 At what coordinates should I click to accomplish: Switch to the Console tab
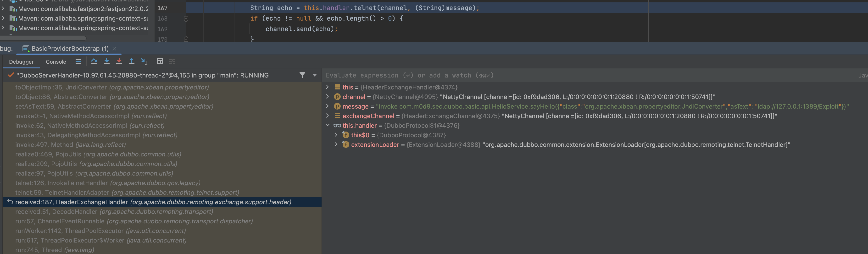pos(56,62)
